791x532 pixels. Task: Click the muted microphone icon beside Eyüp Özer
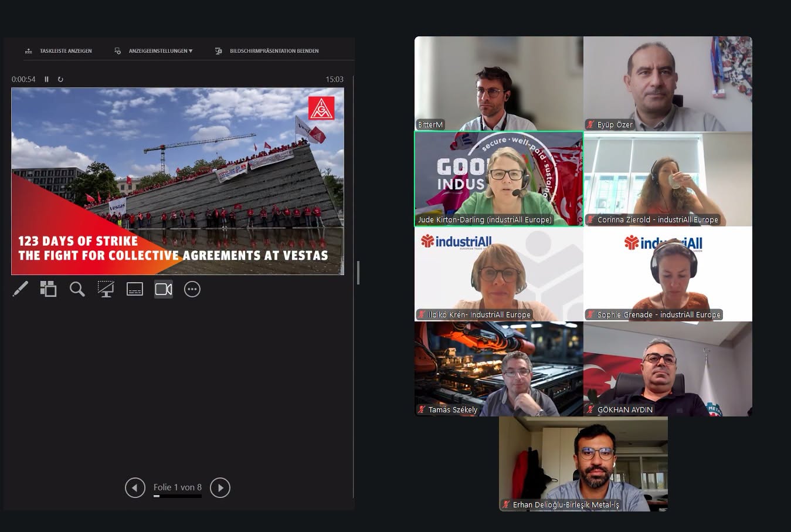590,124
